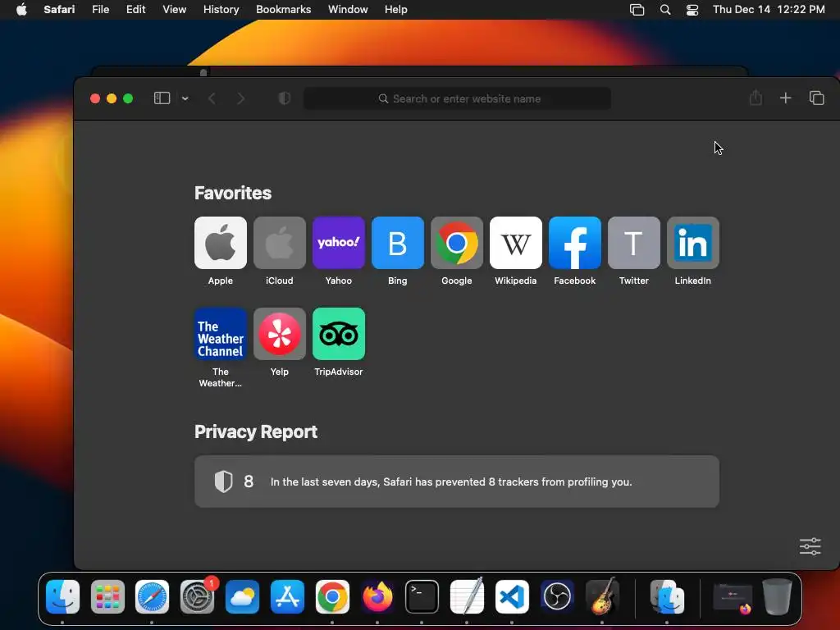
Task: Open the Wikipedia favorite
Action: click(516, 243)
